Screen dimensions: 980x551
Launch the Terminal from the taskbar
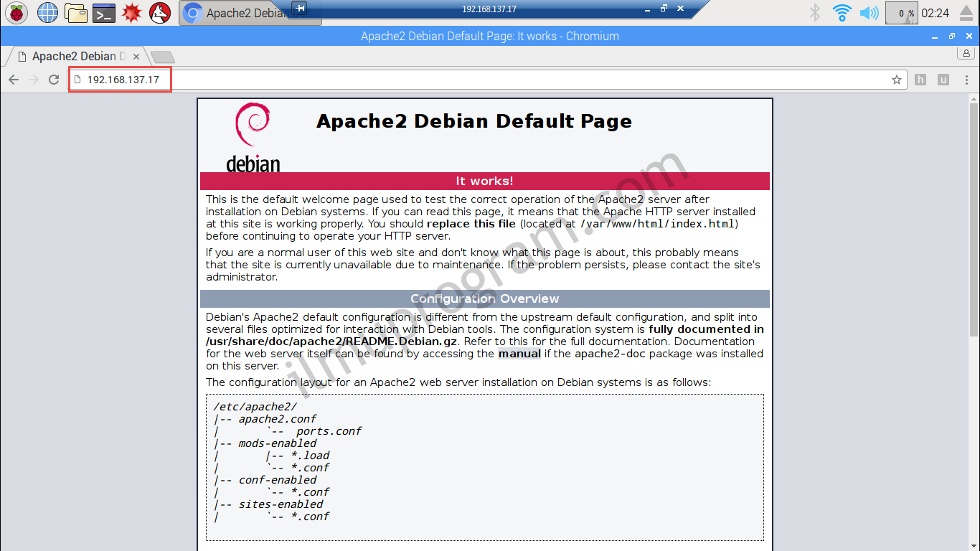tap(105, 12)
